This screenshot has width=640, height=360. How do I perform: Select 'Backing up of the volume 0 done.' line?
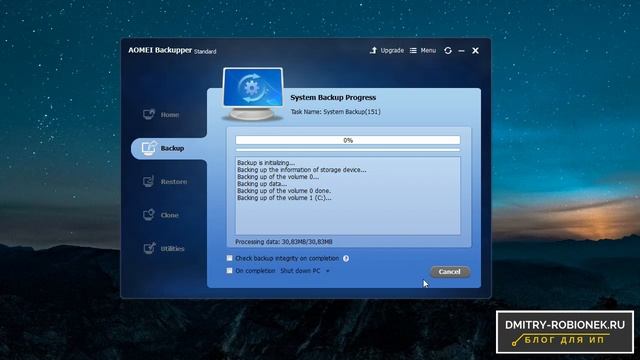[x=284, y=191]
